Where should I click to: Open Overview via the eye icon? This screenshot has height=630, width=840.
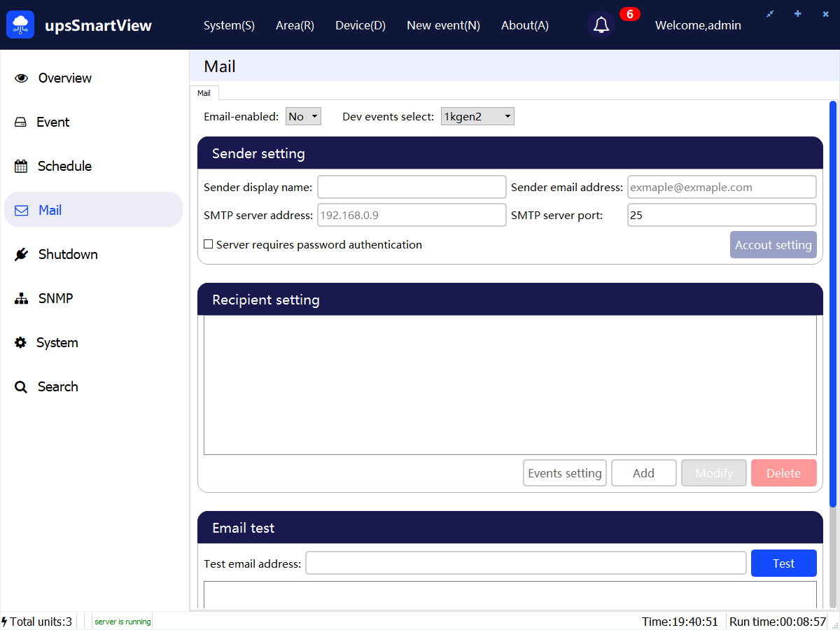(21, 78)
